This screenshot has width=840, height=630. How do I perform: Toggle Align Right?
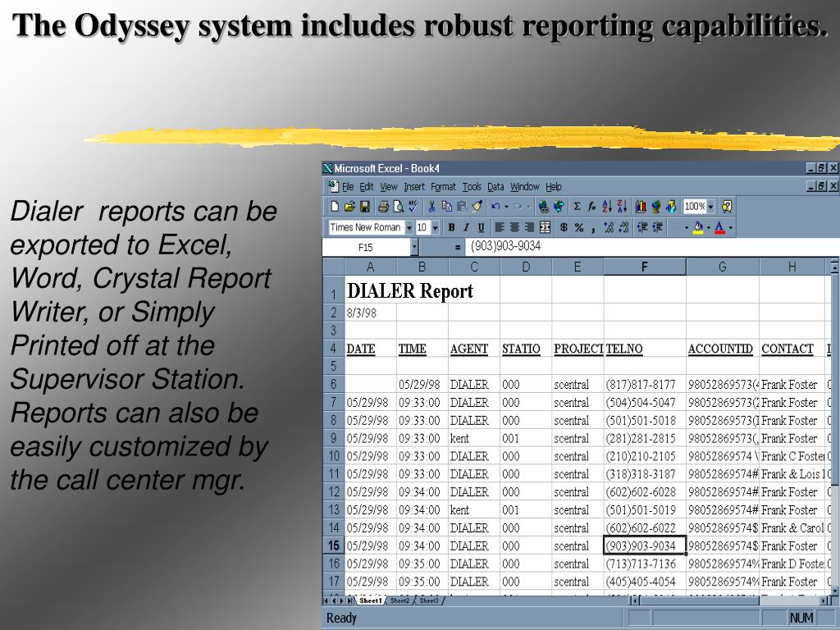click(x=529, y=228)
